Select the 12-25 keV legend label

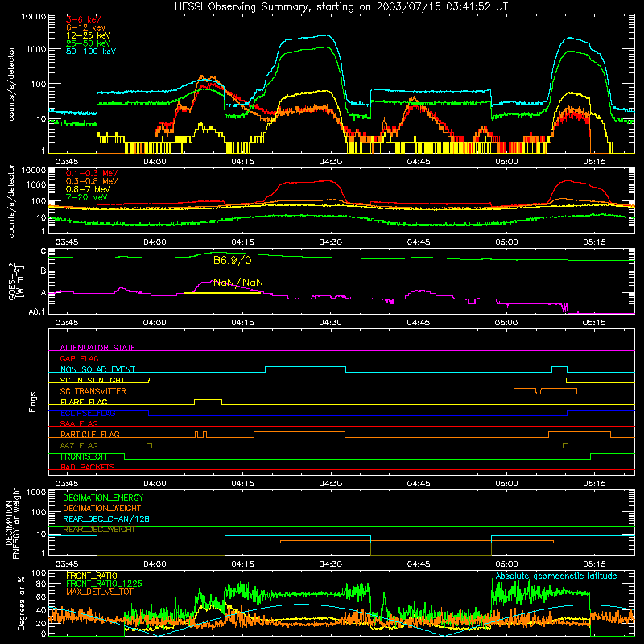coord(89,35)
